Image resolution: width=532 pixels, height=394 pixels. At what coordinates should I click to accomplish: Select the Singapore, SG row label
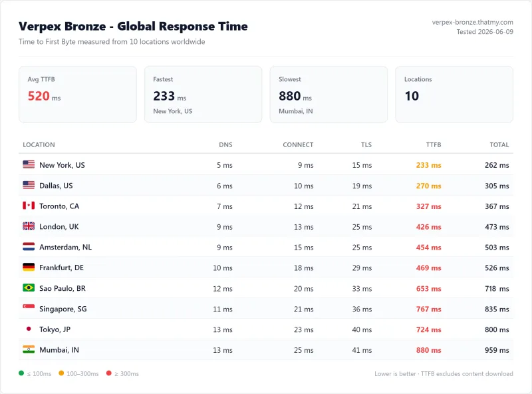pyautogui.click(x=63, y=309)
